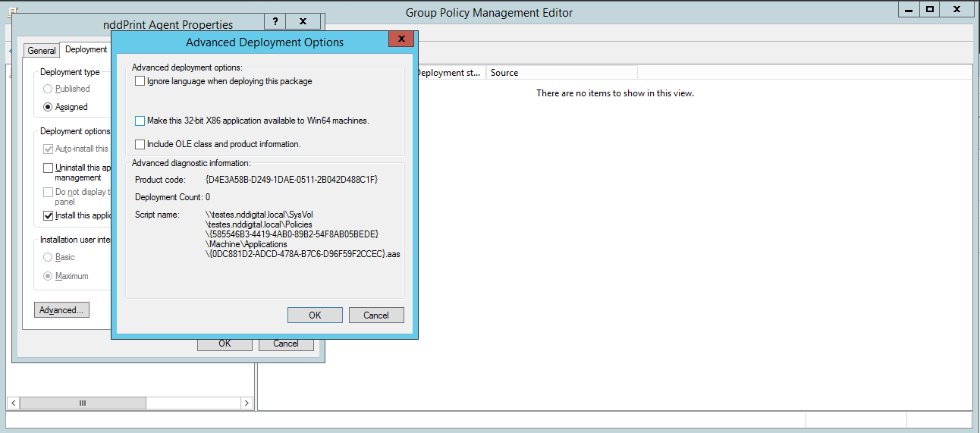980x433 pixels.
Task: Close the Advanced Deployment Options dialog
Action: (x=400, y=40)
